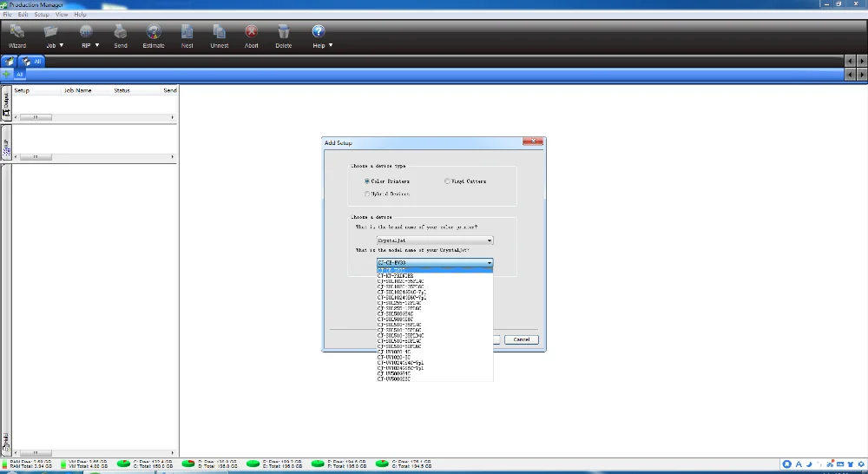The height and width of the screenshot is (474, 868).
Task: Click the Send printer icon
Action: coord(120,31)
